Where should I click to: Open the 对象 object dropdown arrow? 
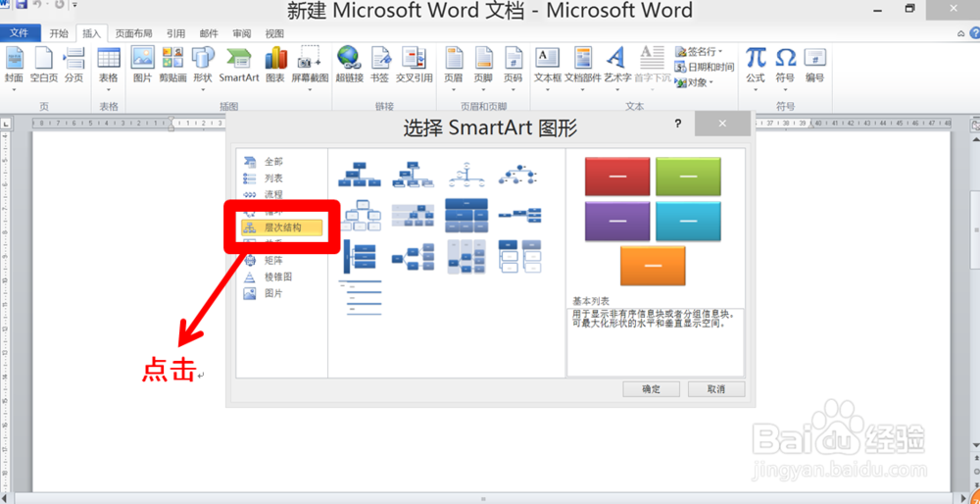[x=711, y=82]
